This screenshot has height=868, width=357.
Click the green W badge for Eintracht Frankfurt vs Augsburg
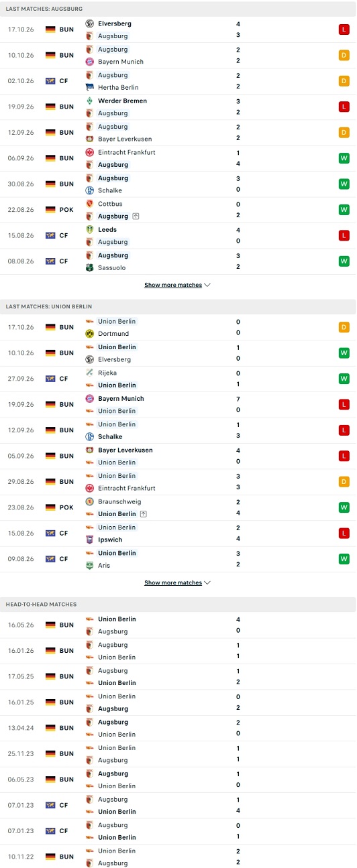tap(344, 158)
